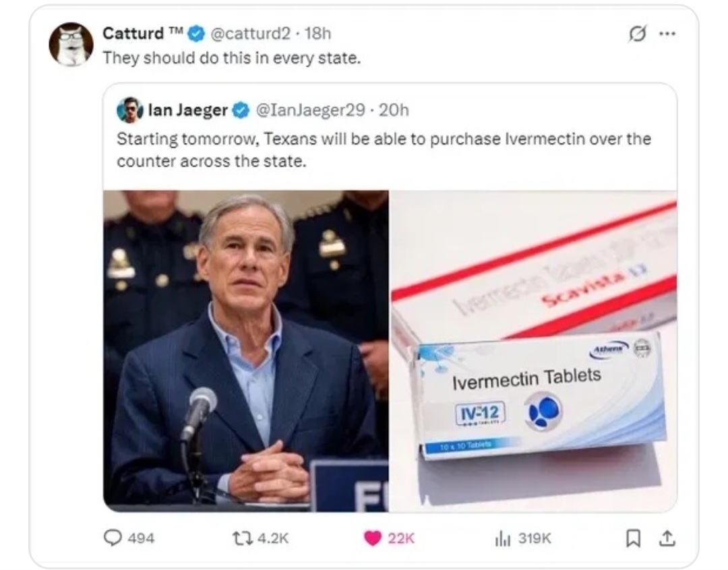This screenshot has width=728, height=570.
Task: Click the reply comment bubble icon
Action: (113, 538)
